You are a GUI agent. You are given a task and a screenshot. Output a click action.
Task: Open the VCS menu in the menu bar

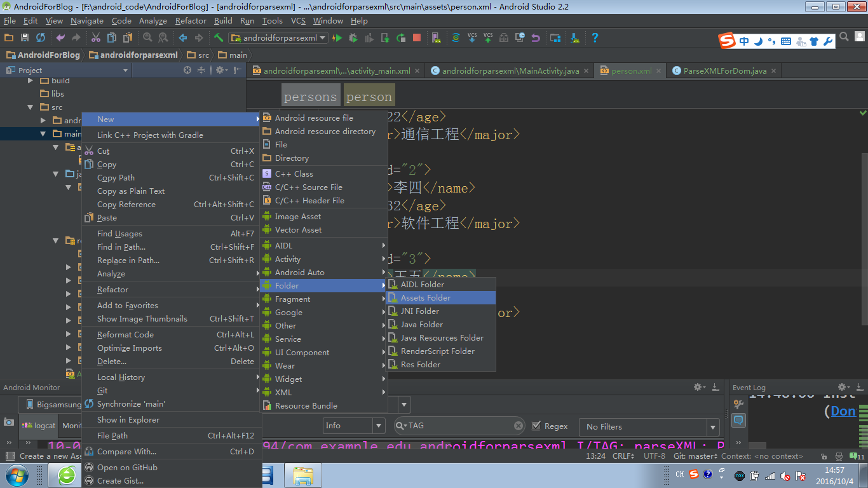[x=298, y=21]
